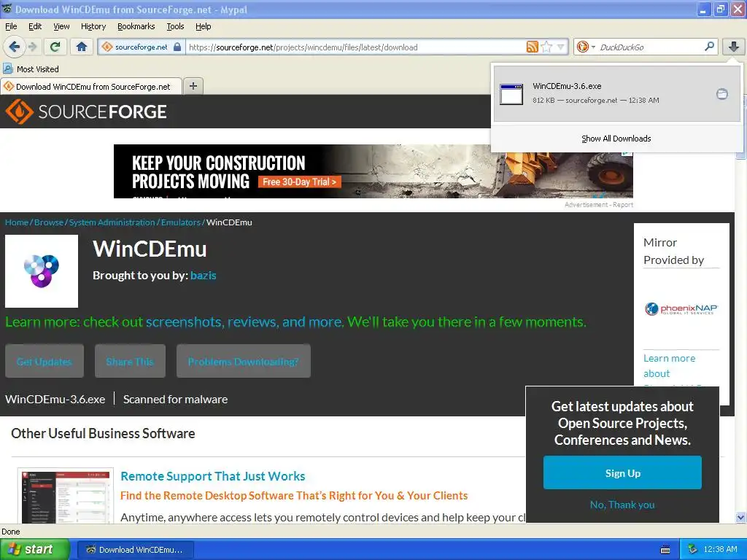Click the Get Updates button

(x=44, y=362)
